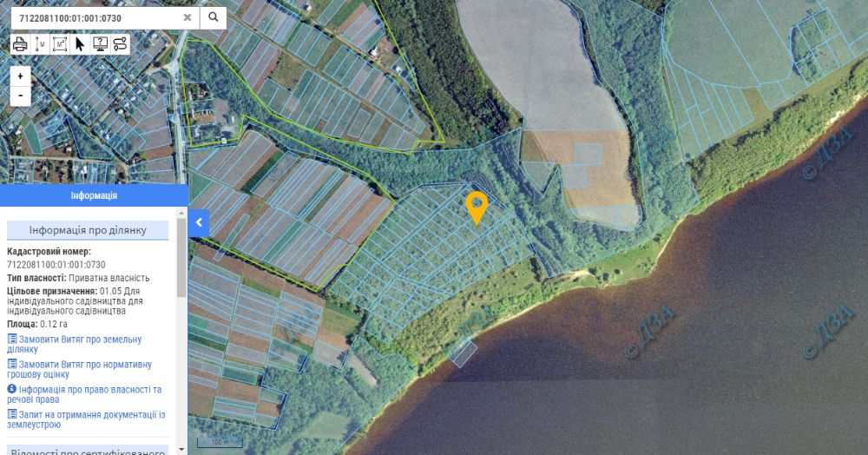Click the Інформація про ділянку section header
The width and height of the screenshot is (868, 455).
[x=88, y=230]
